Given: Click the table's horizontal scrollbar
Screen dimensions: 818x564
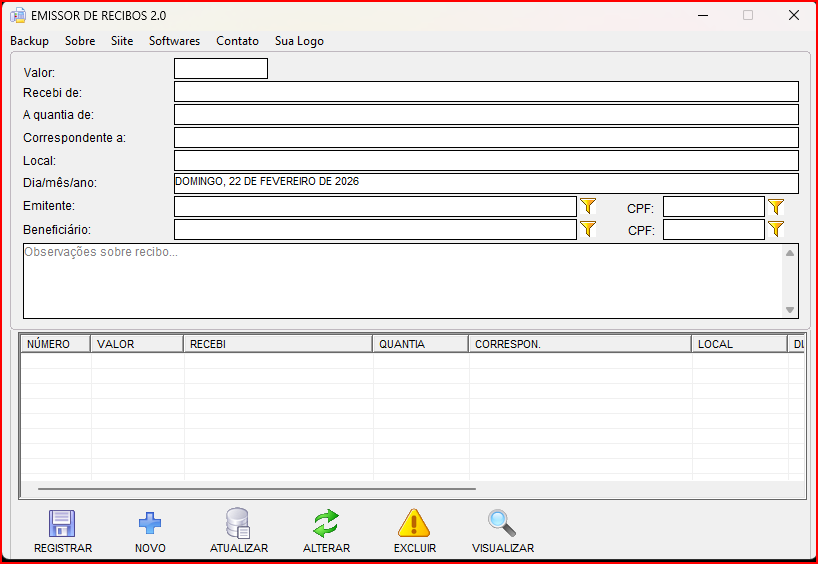Looking at the screenshot, I should click(256, 489).
